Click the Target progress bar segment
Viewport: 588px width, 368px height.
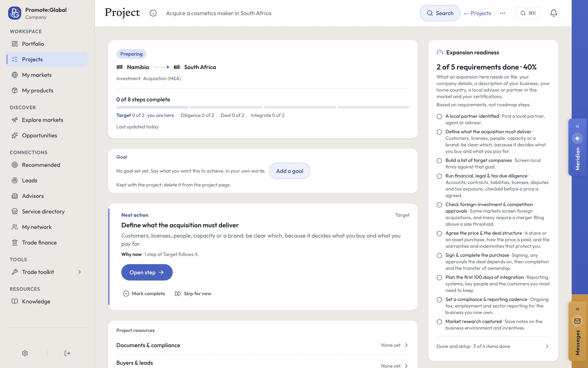(152, 107)
